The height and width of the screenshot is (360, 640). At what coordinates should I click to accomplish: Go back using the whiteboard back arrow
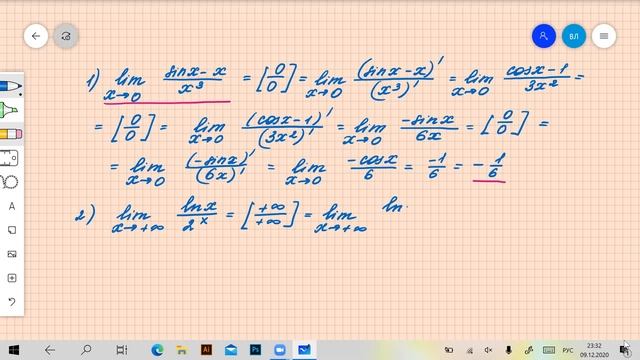36,36
